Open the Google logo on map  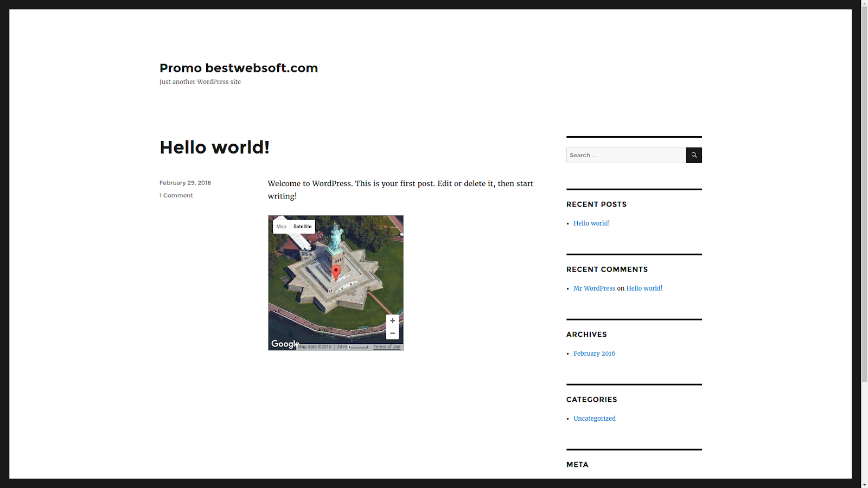(285, 344)
